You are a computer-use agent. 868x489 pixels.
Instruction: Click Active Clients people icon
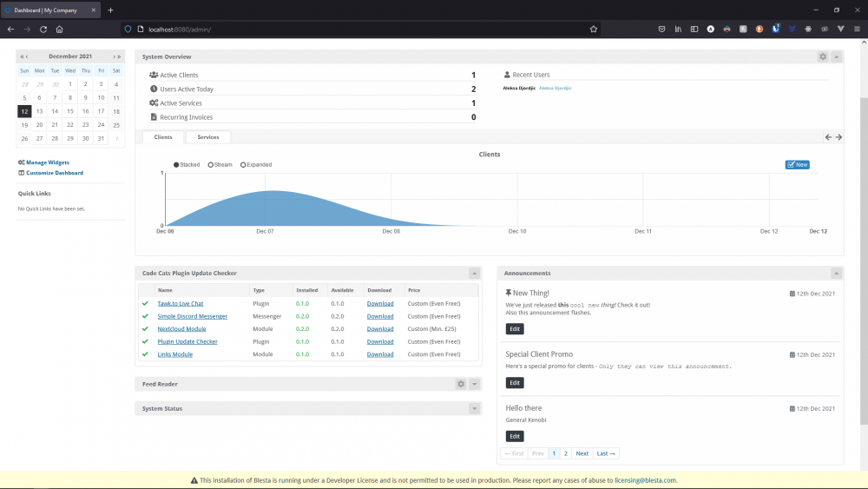coord(154,75)
